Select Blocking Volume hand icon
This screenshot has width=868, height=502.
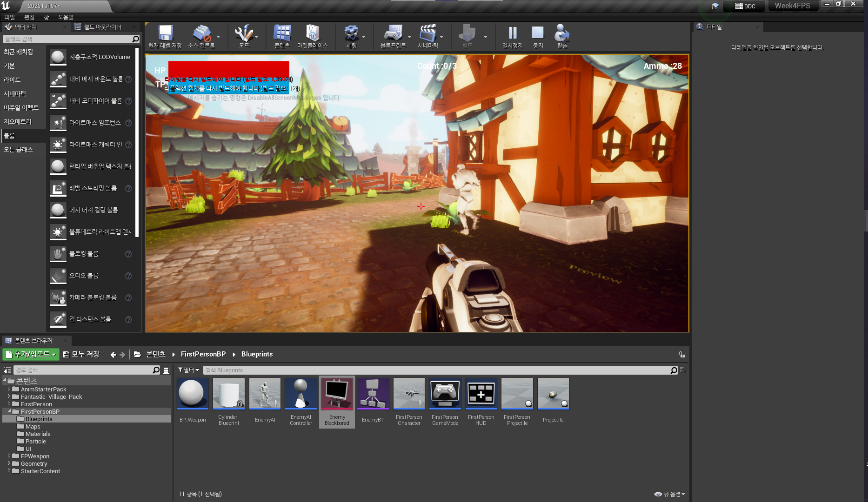pyautogui.click(x=58, y=254)
